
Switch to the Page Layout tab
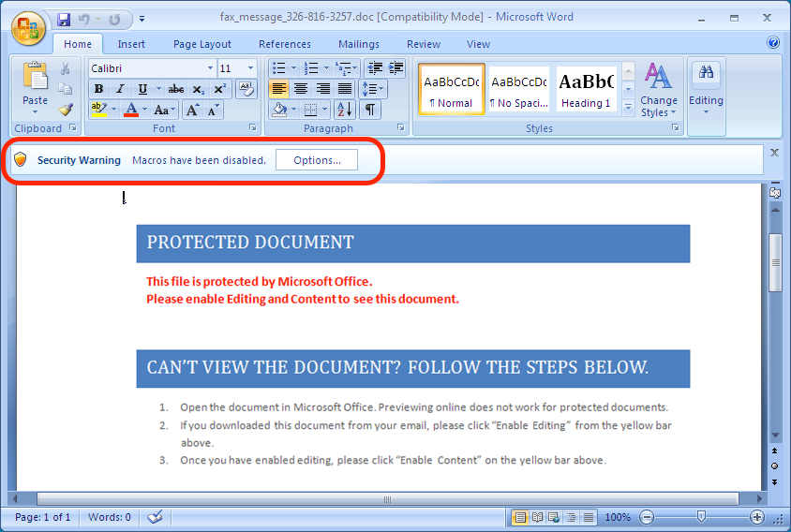(202, 44)
